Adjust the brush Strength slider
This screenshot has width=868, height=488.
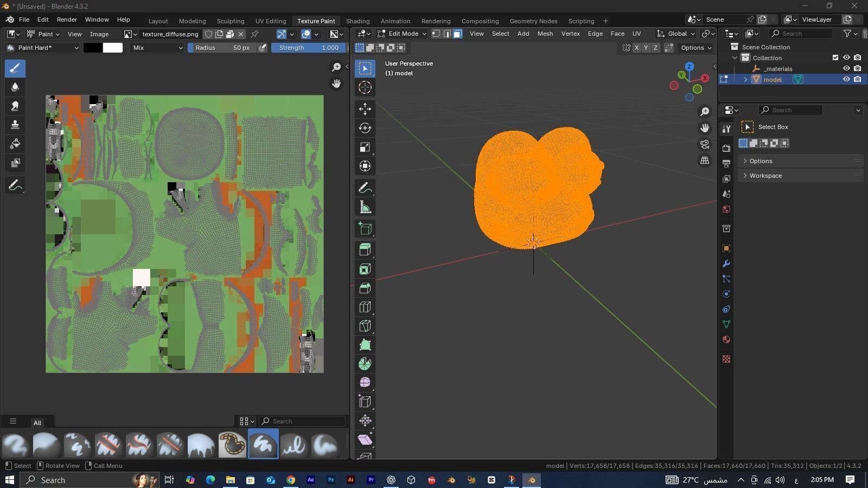click(308, 48)
